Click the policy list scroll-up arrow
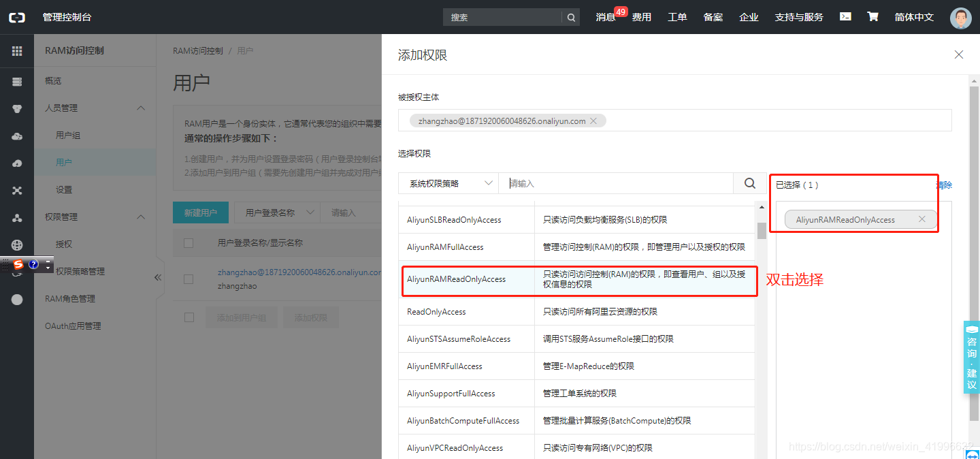The width and height of the screenshot is (980, 459). point(762,207)
